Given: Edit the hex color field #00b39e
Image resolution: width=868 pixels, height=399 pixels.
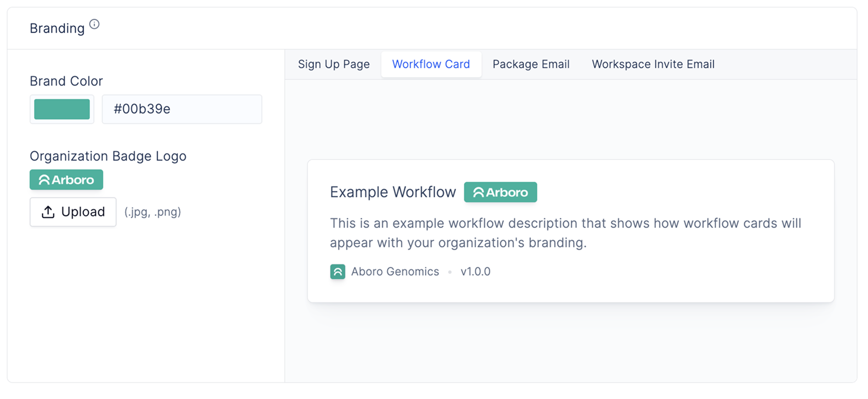Looking at the screenshot, I should coord(182,109).
